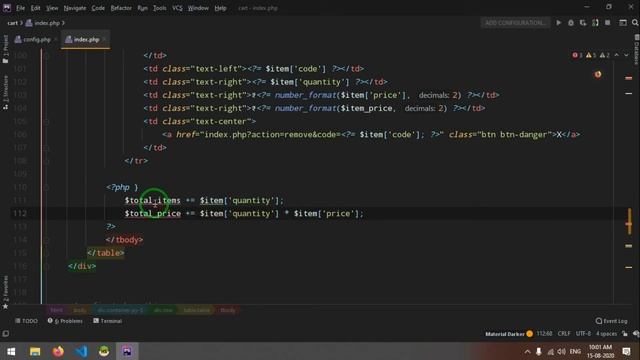The height and width of the screenshot is (360, 640).
Task: Open the Refactor menu
Action: tap(121, 8)
